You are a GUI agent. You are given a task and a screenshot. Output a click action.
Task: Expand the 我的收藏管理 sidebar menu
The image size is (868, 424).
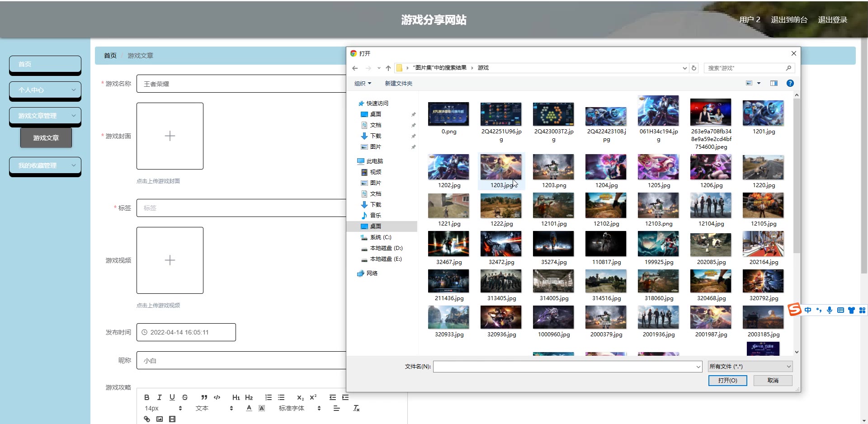coord(45,165)
